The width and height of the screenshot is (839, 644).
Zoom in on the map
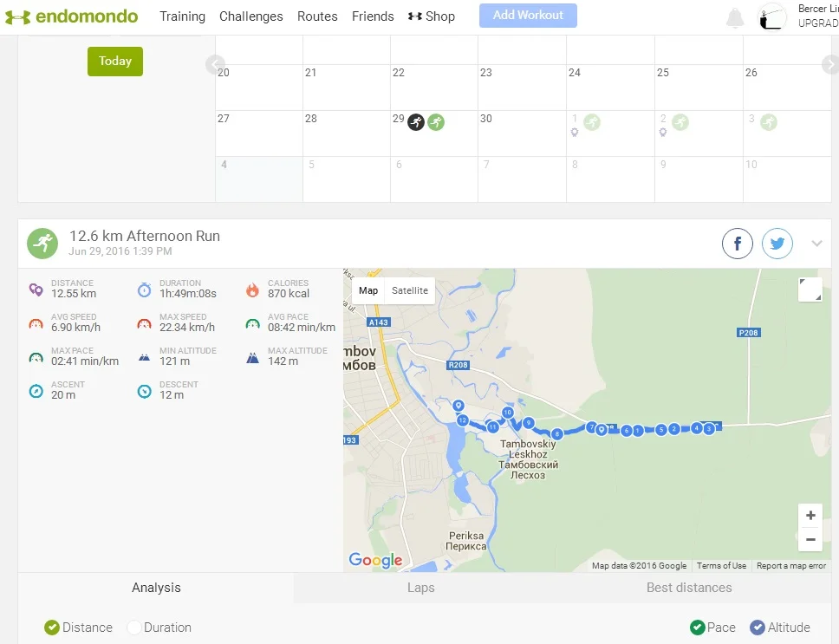[x=810, y=516]
